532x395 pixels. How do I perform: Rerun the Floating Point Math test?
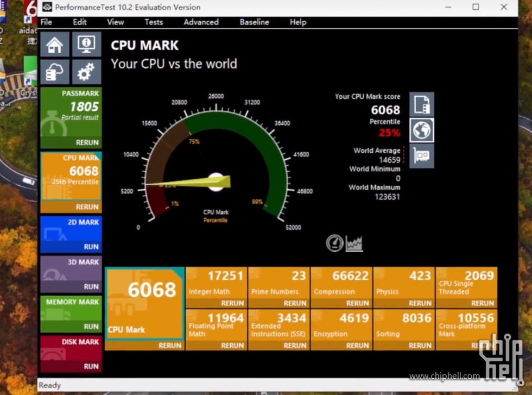232,346
